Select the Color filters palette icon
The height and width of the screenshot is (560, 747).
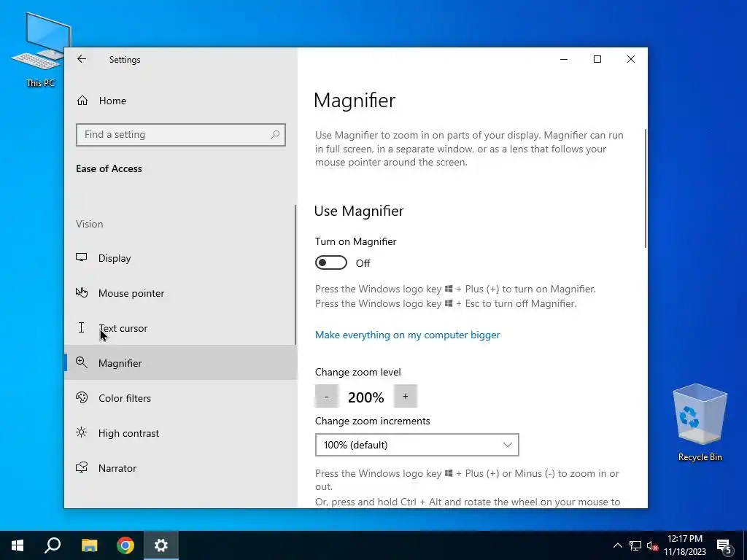coord(82,397)
